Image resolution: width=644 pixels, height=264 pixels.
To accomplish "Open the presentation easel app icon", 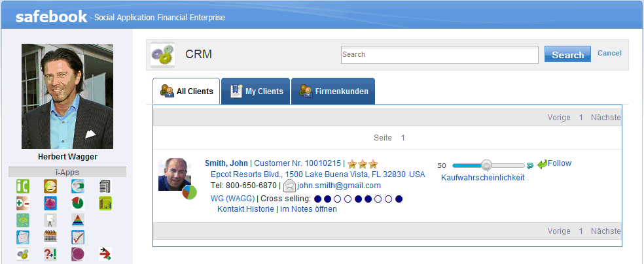I will pos(50,220).
